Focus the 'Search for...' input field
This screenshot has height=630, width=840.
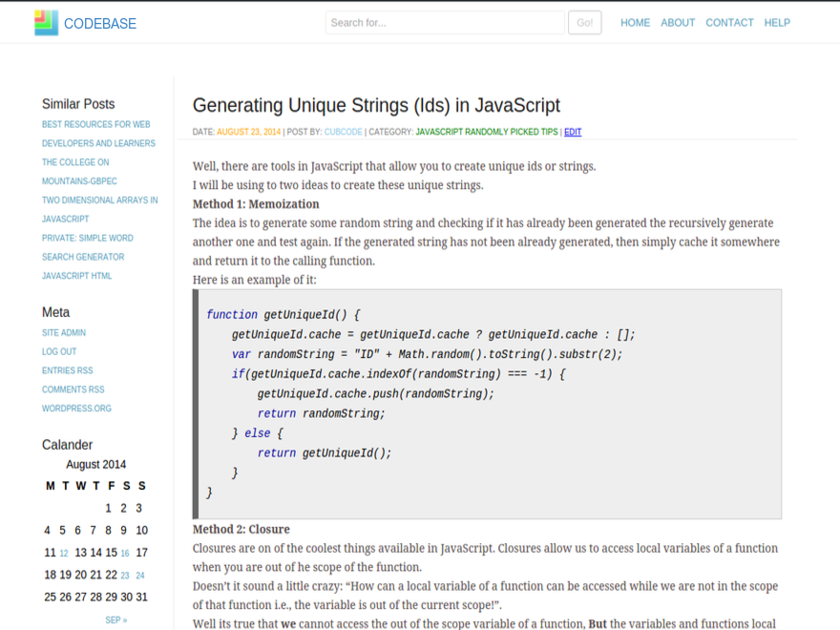coord(445,23)
